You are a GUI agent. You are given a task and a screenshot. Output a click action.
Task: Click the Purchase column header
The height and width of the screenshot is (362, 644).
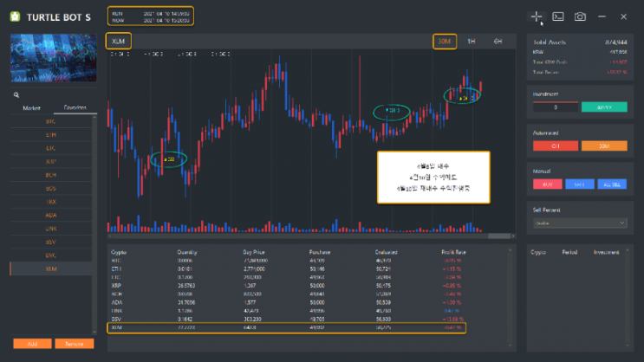coord(320,252)
